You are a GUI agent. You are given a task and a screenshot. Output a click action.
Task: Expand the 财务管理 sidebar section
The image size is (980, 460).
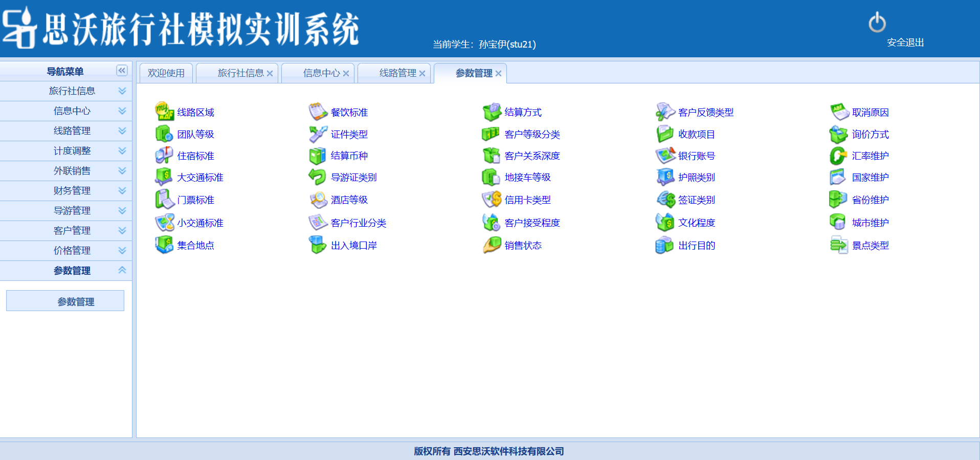tap(122, 191)
